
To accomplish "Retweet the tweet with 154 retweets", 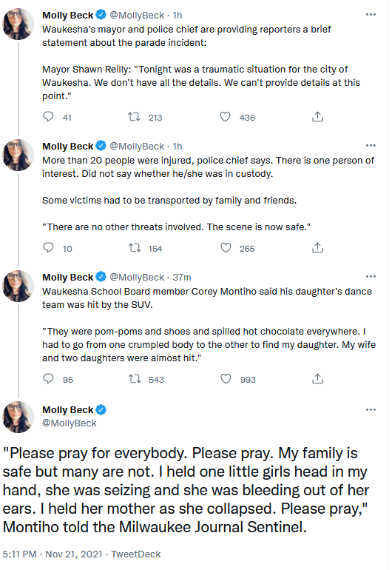I will click(x=135, y=248).
